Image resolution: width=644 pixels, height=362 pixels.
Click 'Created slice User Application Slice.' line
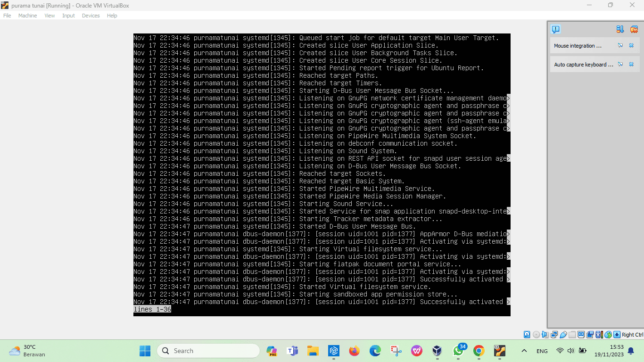click(x=369, y=45)
